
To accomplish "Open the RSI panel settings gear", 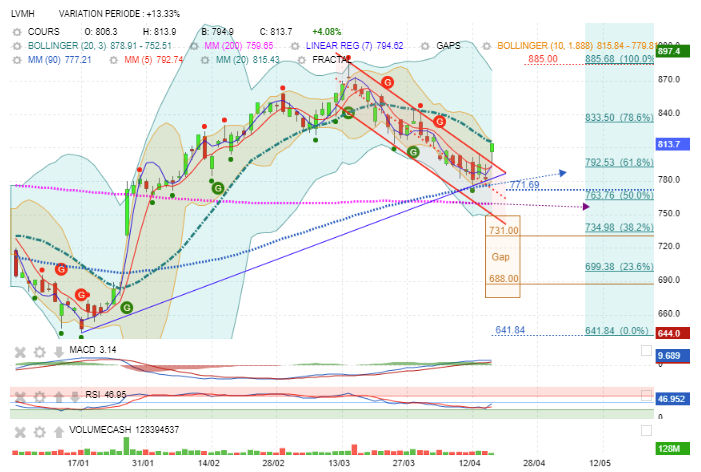I will click(40, 396).
